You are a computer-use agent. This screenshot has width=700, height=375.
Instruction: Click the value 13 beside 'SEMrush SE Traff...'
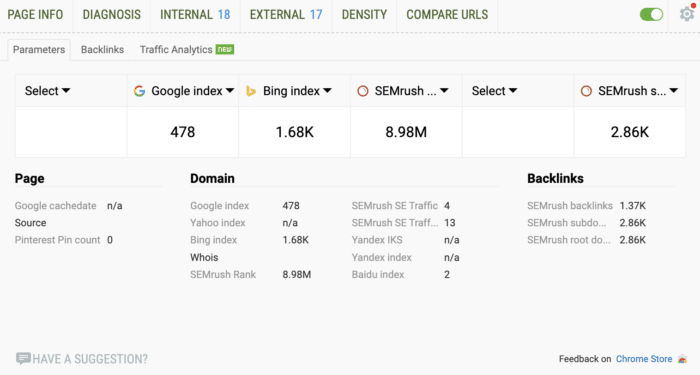point(450,223)
